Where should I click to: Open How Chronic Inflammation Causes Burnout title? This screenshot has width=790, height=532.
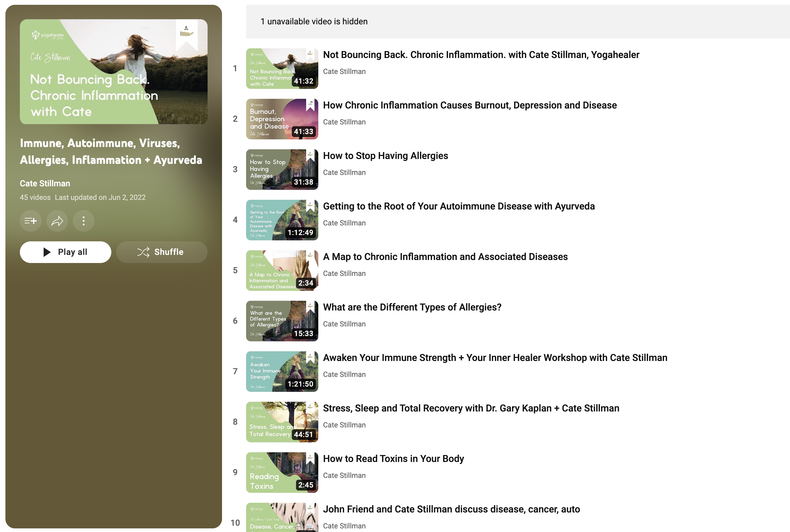470,105
